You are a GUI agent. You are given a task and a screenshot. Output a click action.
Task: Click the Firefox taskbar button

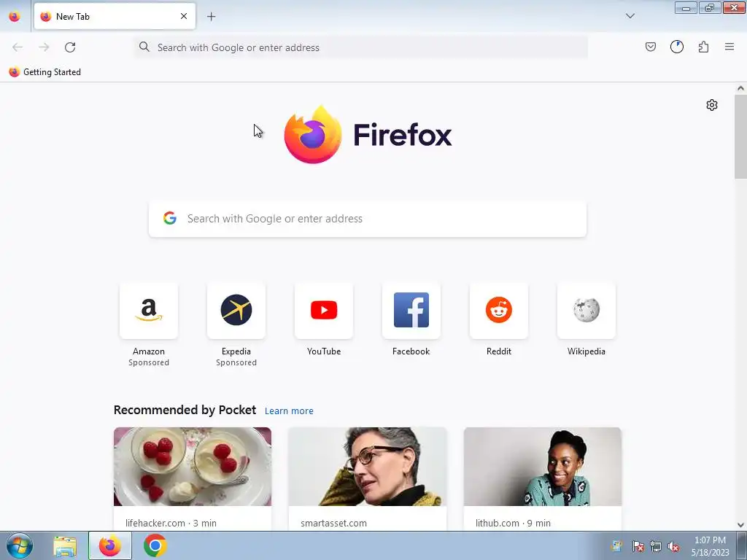tap(110, 545)
